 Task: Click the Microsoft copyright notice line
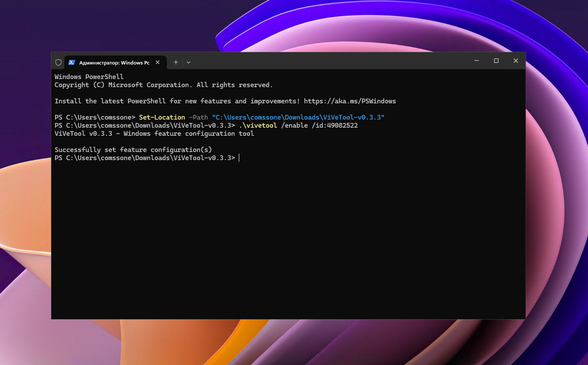point(163,85)
